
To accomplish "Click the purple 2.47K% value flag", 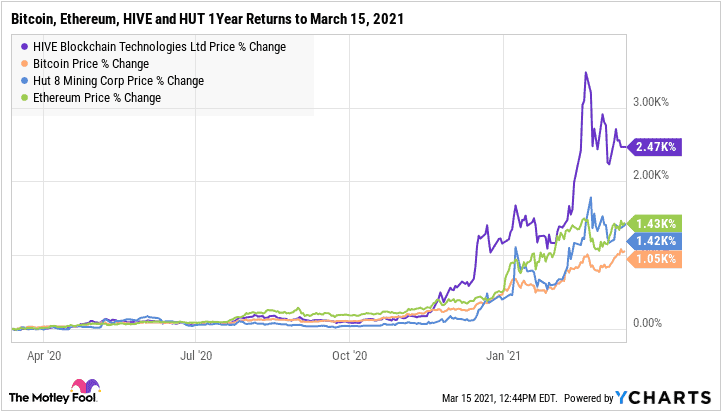I will pyautogui.click(x=654, y=147).
